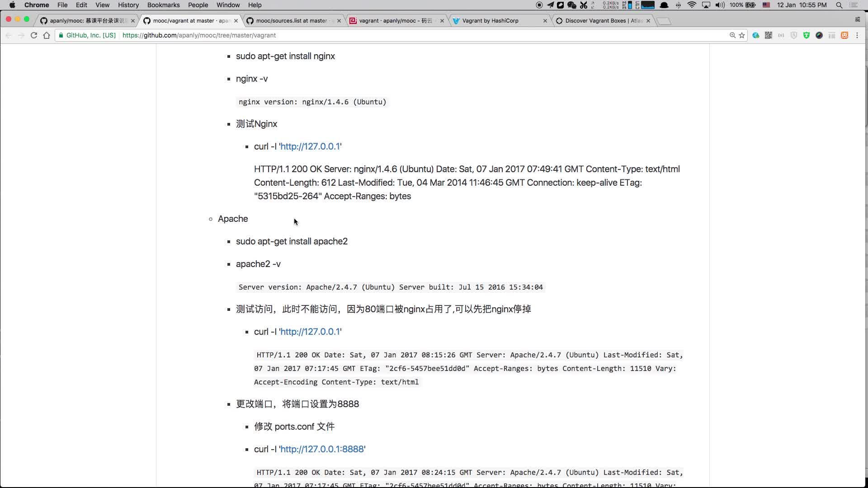Click the zoom magnifier in address bar

[732, 35]
